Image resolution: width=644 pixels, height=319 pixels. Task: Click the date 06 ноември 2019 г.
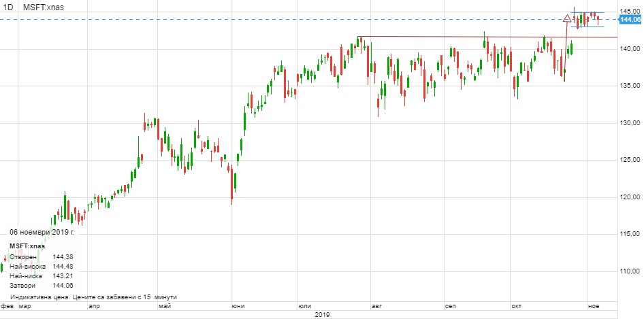coord(42,232)
